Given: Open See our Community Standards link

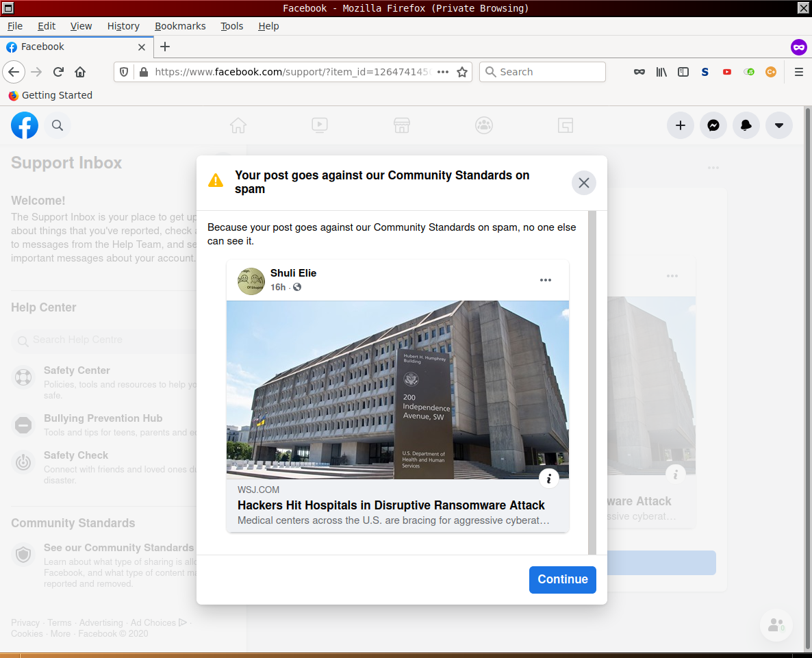Looking at the screenshot, I should tap(118, 548).
